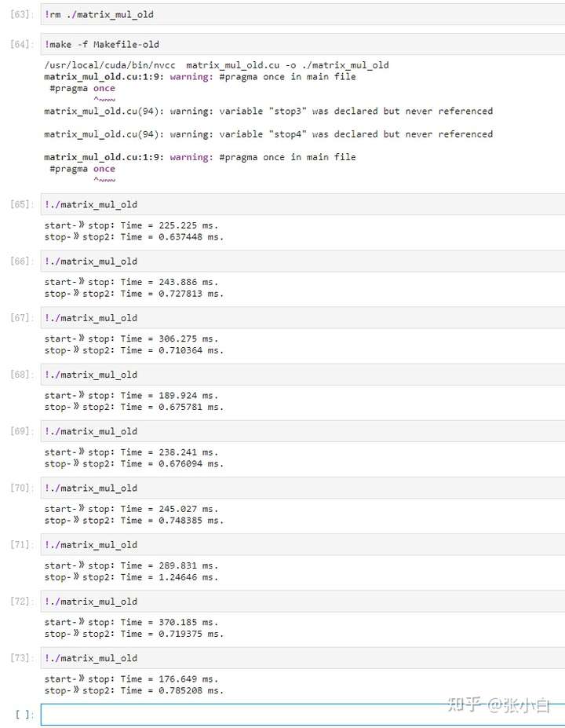Click the code area of cell 72
Screen dimensions: 565x728
tap(302, 601)
